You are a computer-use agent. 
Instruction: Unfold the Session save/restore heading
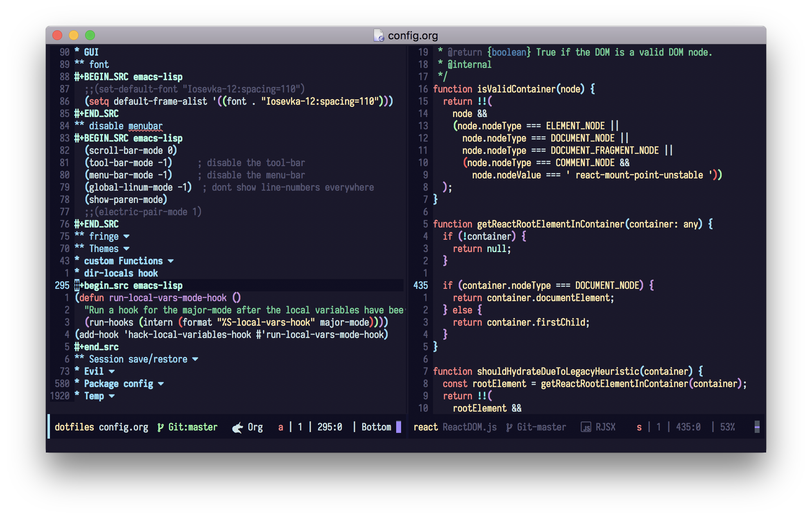[195, 359]
